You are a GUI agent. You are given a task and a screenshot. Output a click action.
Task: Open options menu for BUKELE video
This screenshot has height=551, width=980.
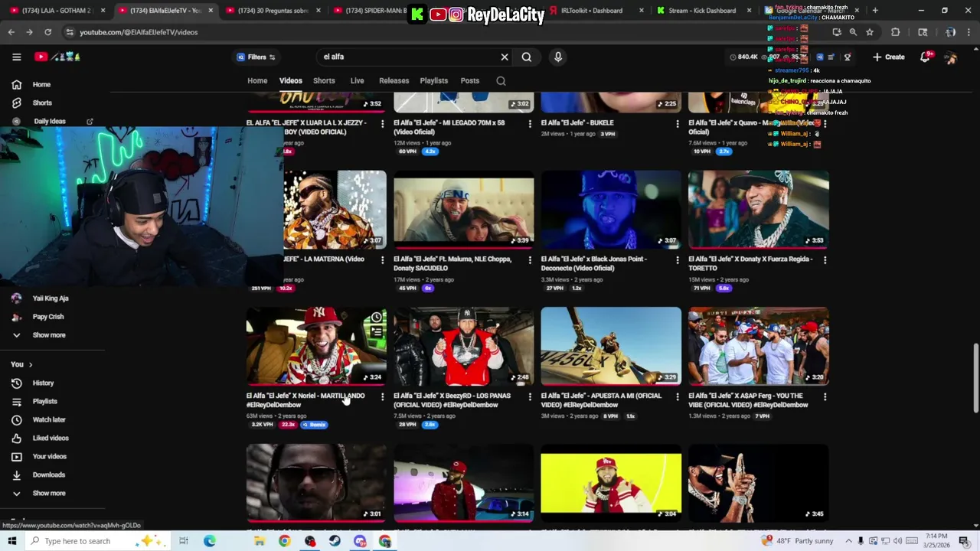pyautogui.click(x=677, y=123)
